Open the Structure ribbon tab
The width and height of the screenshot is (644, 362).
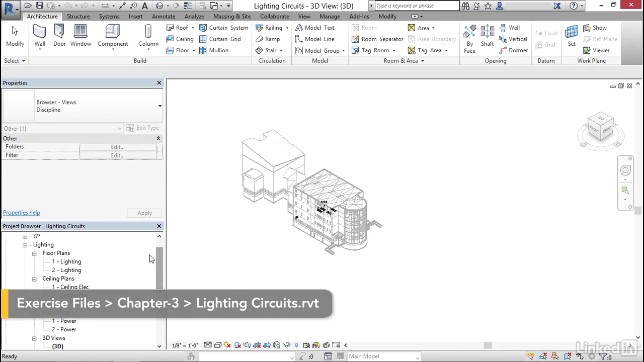[x=78, y=16]
